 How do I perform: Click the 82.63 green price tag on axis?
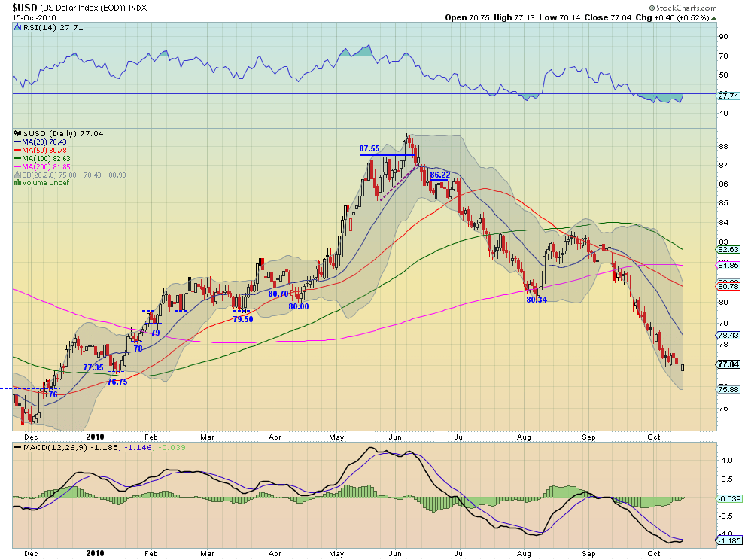point(728,250)
